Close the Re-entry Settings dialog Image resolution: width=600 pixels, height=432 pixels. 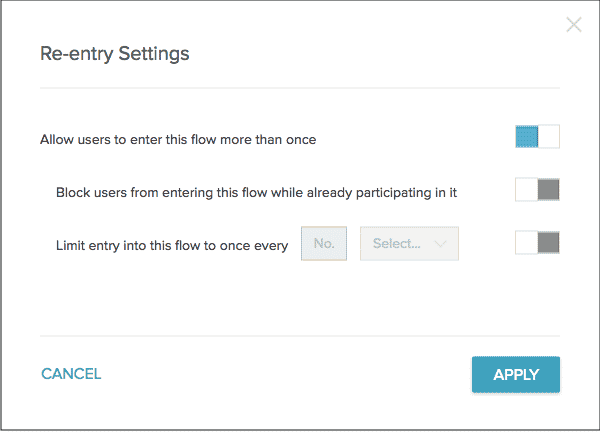[x=574, y=25]
